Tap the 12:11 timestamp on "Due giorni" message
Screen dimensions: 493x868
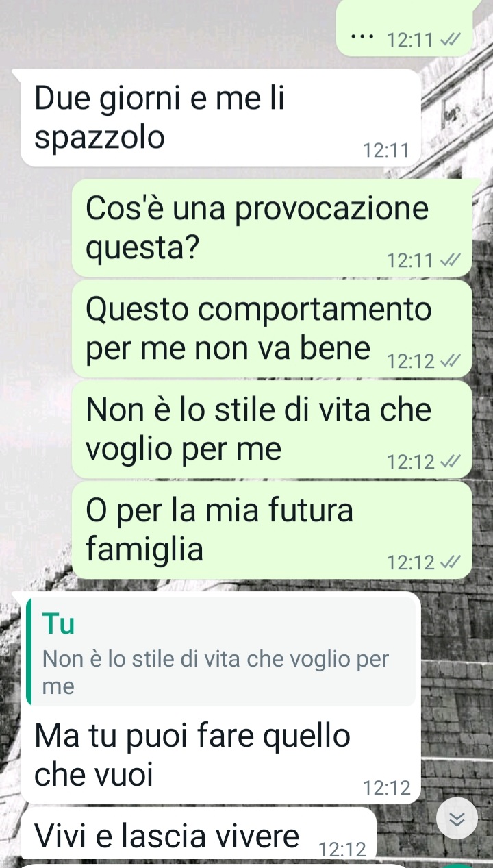pyautogui.click(x=386, y=150)
